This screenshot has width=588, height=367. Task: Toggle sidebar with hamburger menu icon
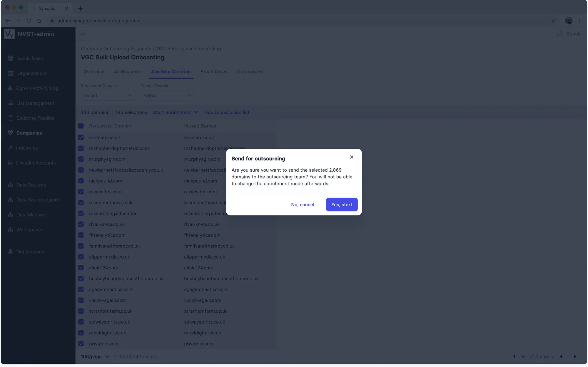click(x=82, y=33)
